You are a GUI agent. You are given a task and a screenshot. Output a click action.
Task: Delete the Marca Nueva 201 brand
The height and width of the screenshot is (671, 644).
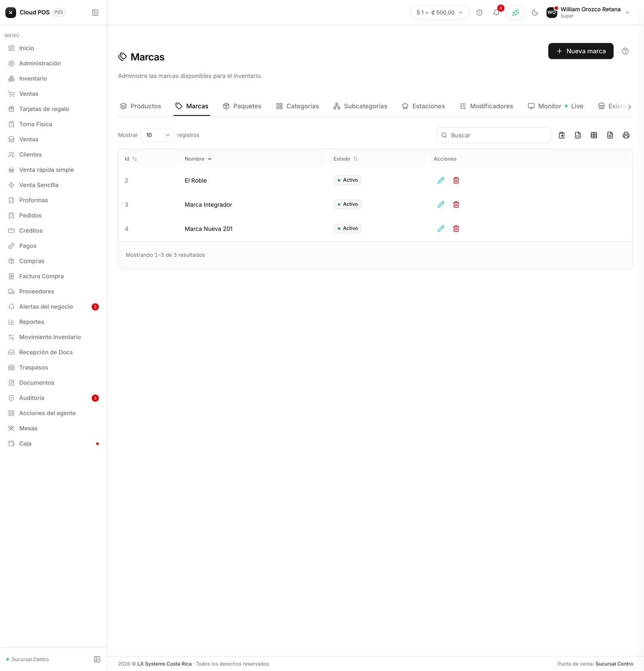[x=456, y=229]
